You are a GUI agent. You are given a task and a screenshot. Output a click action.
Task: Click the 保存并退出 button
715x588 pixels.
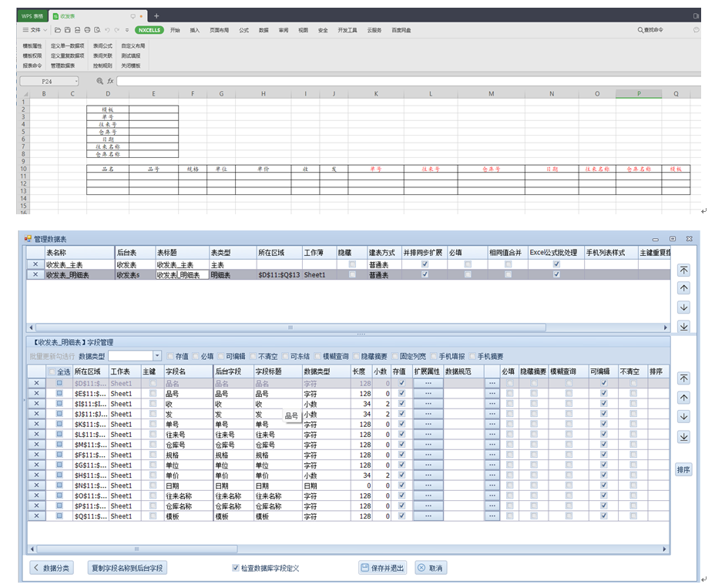click(x=383, y=568)
